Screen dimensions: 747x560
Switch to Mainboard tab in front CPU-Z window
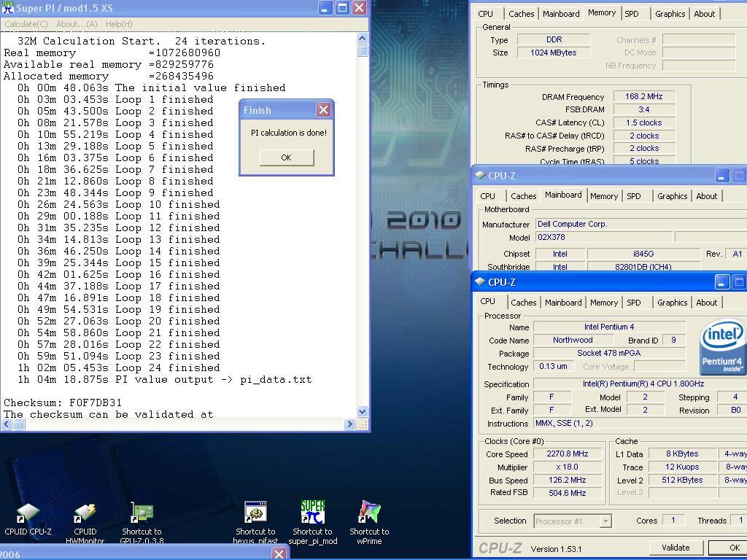563,303
